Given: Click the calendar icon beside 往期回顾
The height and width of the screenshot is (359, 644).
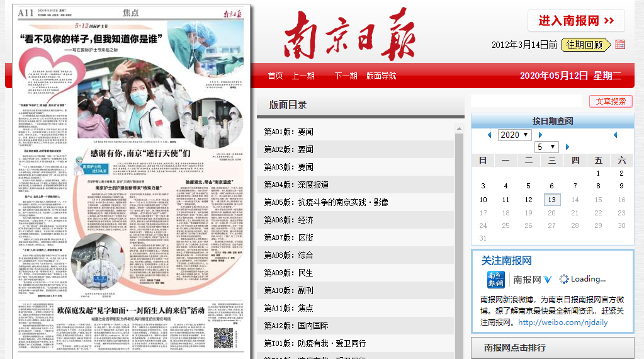Looking at the screenshot, I should pyautogui.click(x=620, y=44).
